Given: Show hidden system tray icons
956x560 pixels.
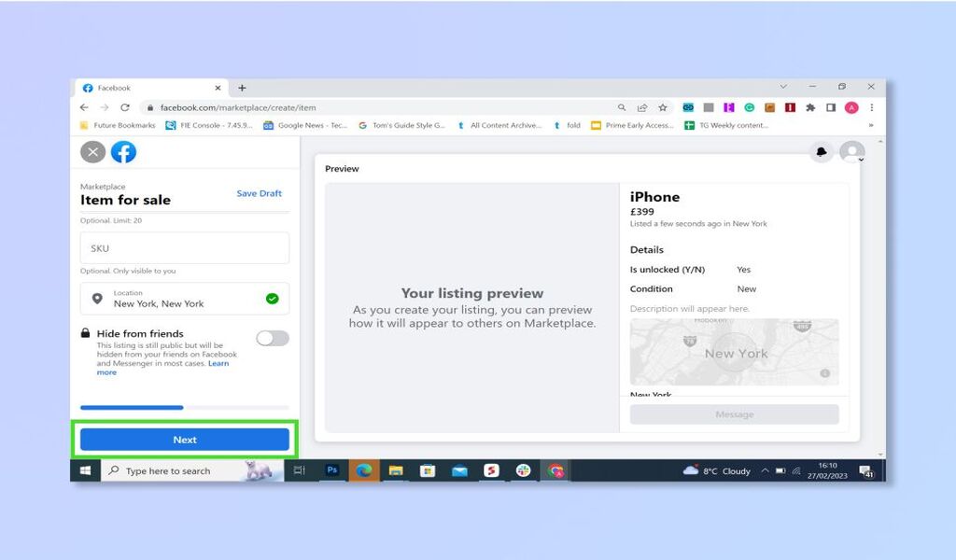Looking at the screenshot, I should pyautogui.click(x=765, y=470).
